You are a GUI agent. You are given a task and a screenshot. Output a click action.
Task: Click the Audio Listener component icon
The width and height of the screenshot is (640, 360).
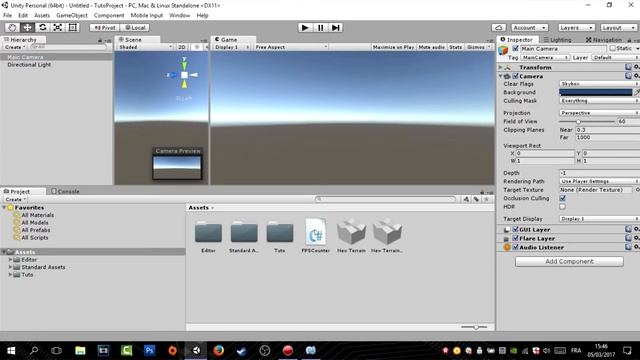507,247
